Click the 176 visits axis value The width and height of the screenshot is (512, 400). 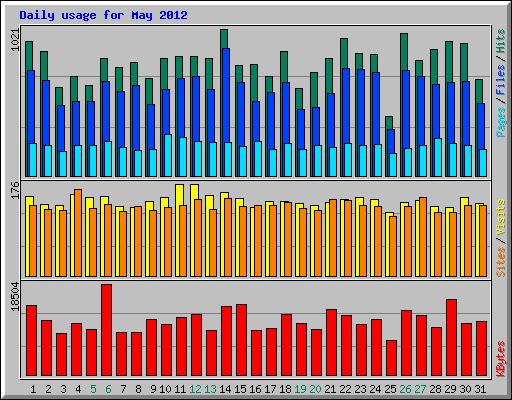tap(15, 190)
